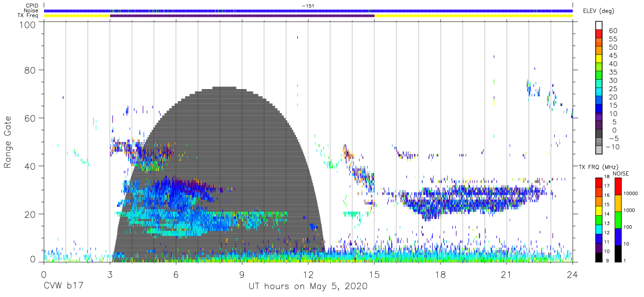Click the ELEV (deg) legend title
The image size is (644, 297).
[598, 11]
